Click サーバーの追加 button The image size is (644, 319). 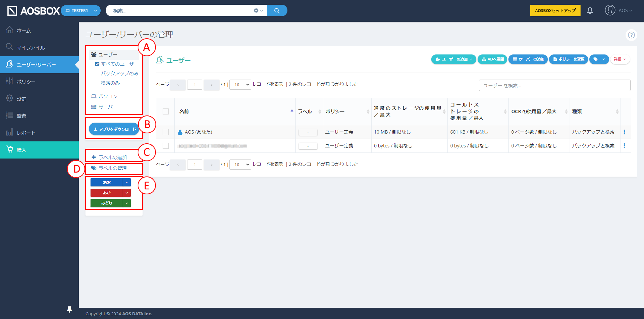pyautogui.click(x=528, y=59)
